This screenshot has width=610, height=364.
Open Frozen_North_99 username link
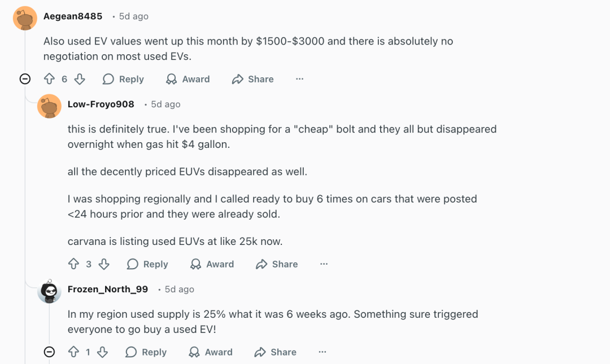coord(107,289)
